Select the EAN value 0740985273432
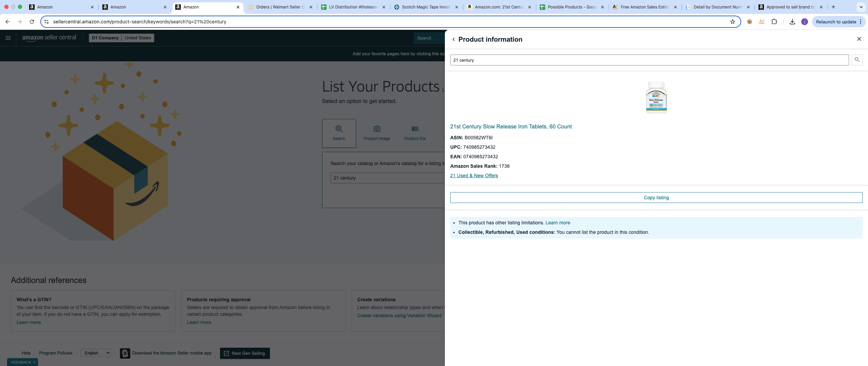Viewport: 868px width, 366px height. point(480,157)
